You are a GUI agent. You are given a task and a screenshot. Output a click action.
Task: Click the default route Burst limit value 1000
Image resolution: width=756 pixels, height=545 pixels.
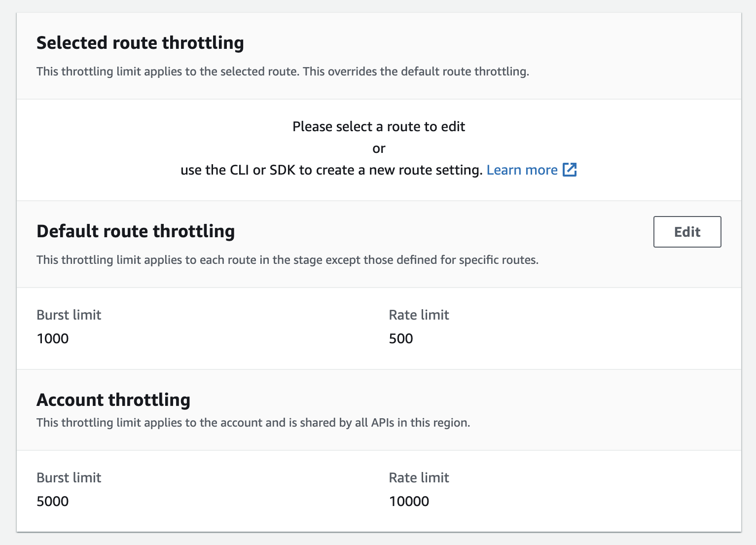[53, 339]
